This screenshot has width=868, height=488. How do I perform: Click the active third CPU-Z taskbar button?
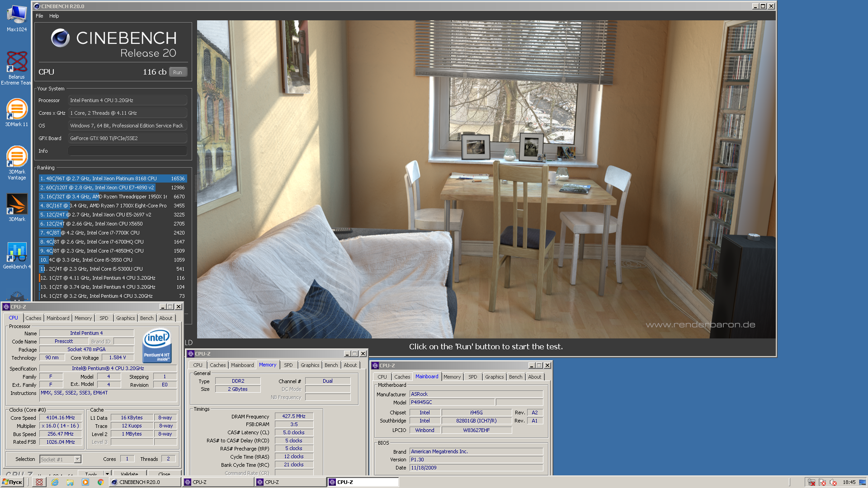click(x=363, y=482)
